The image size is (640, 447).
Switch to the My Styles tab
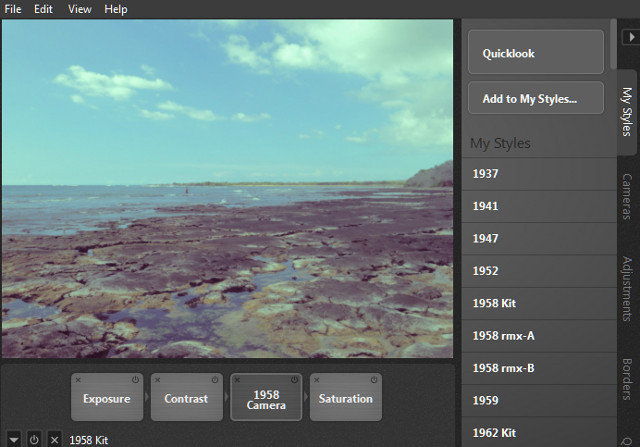(x=627, y=112)
